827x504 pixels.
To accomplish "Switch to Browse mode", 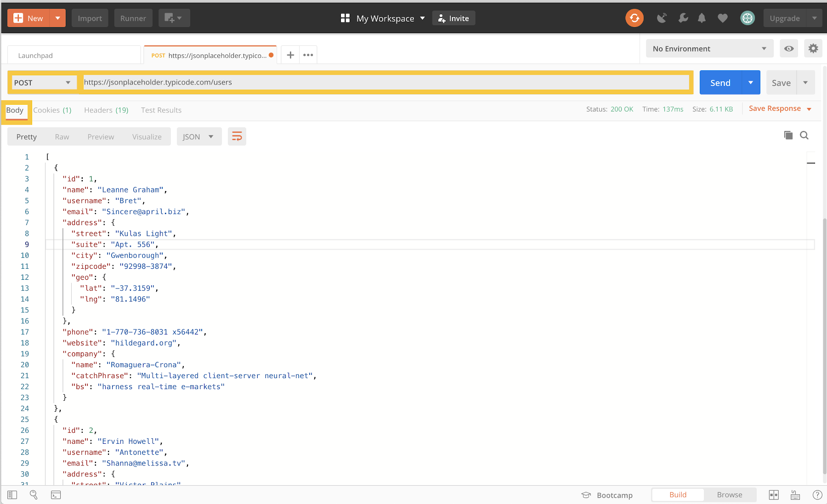I will click(730, 495).
